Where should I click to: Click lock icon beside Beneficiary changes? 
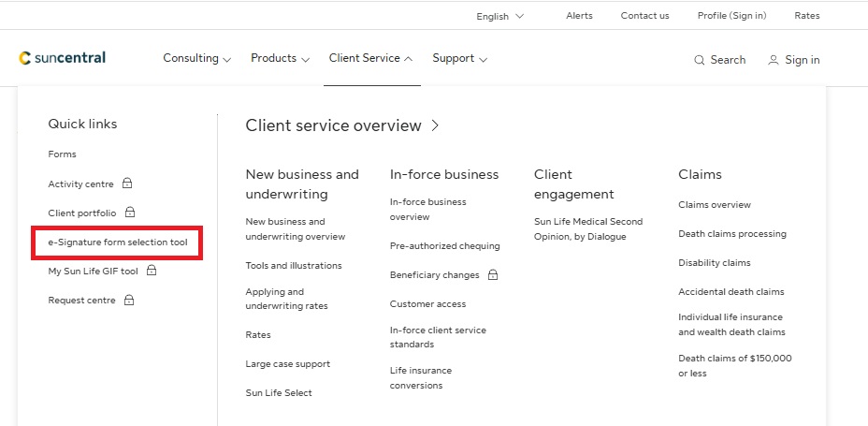[x=493, y=275]
